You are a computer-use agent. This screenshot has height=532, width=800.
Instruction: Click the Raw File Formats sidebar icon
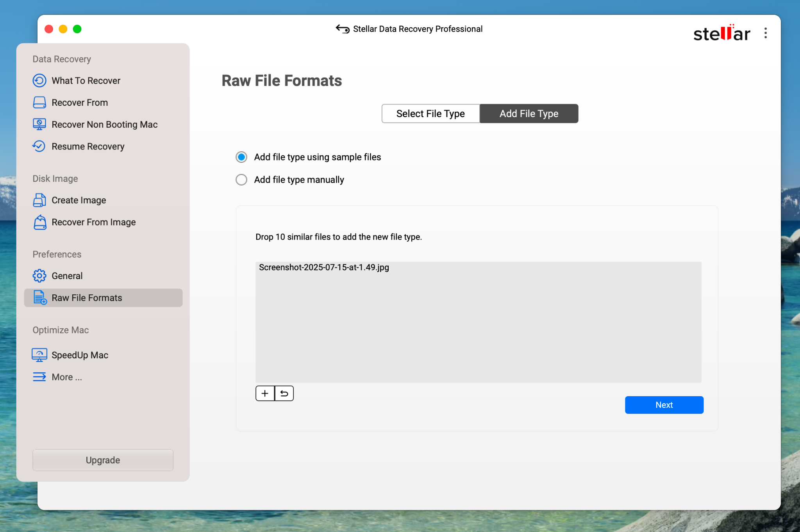40,298
